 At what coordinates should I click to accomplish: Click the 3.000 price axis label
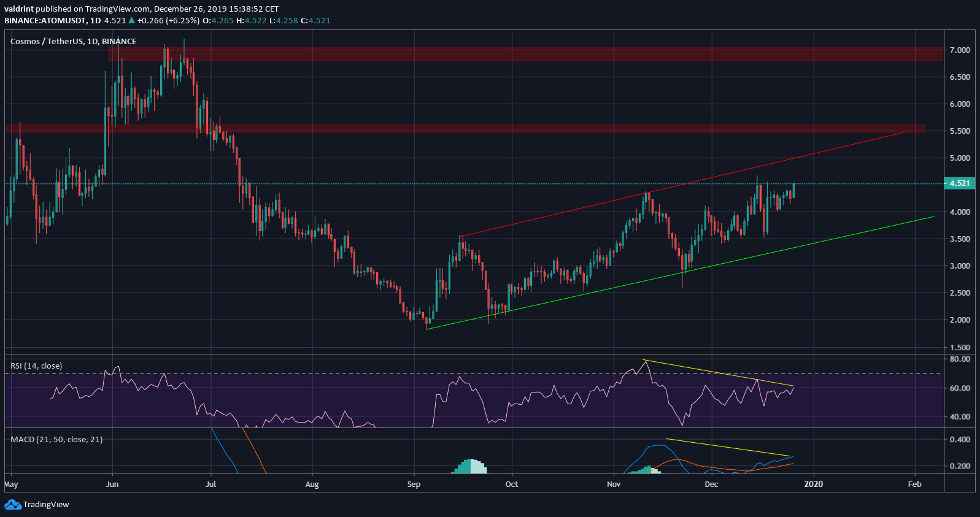click(960, 266)
